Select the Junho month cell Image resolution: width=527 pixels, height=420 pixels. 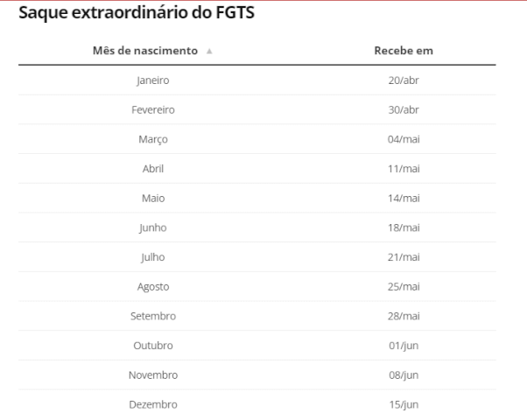[x=153, y=227]
